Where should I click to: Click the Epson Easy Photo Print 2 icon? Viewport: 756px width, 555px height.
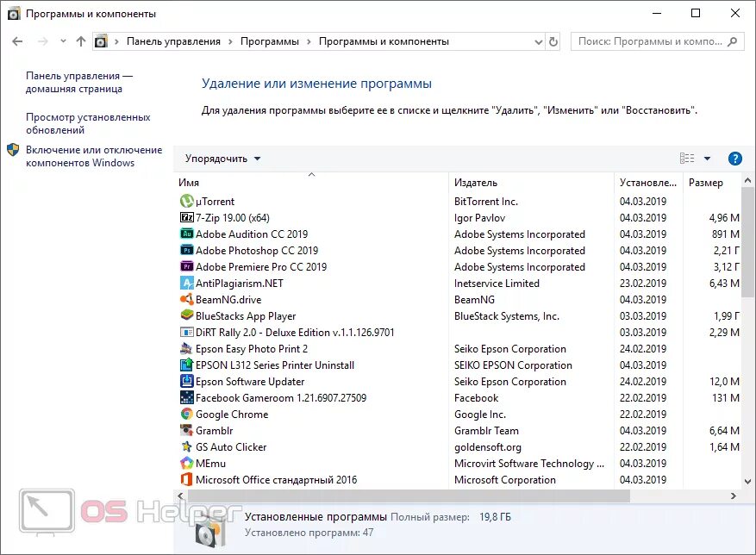(186, 349)
